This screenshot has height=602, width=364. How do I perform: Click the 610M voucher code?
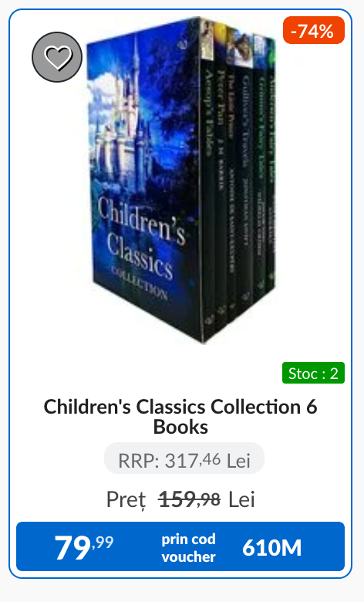271,547
